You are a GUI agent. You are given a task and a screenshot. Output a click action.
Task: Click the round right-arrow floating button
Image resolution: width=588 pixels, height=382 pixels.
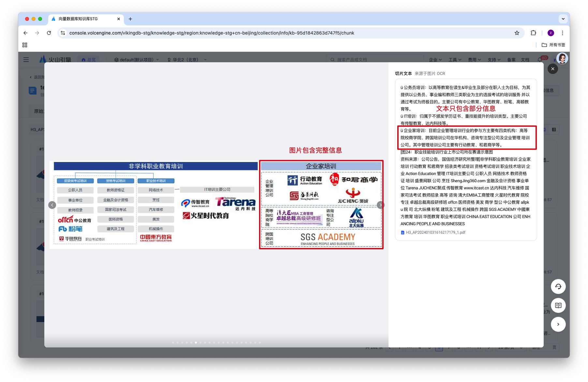click(x=558, y=324)
